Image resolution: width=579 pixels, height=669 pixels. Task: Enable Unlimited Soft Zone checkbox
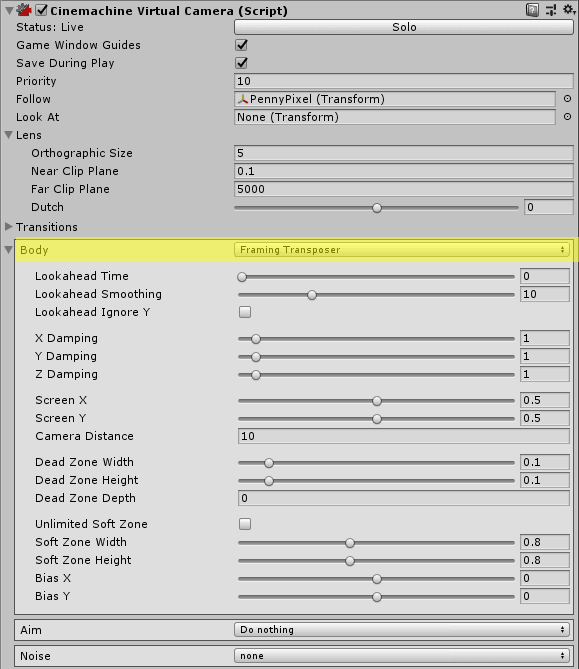pyautogui.click(x=245, y=524)
